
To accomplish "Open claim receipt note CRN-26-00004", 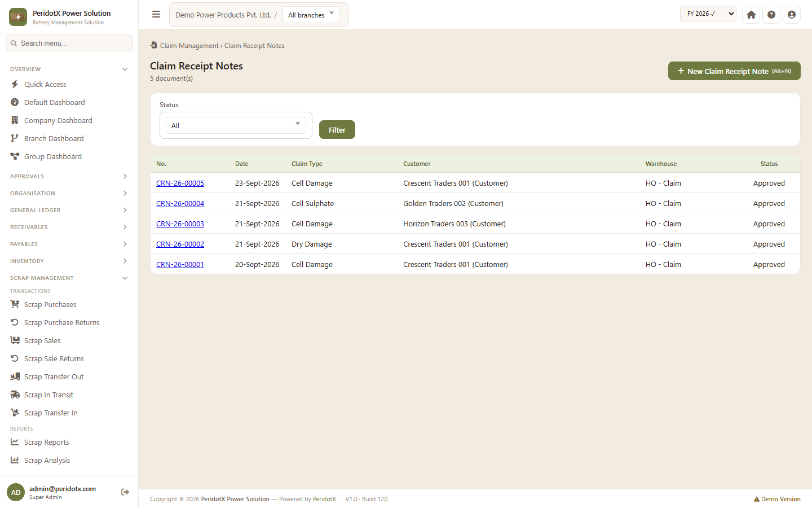I will point(180,203).
